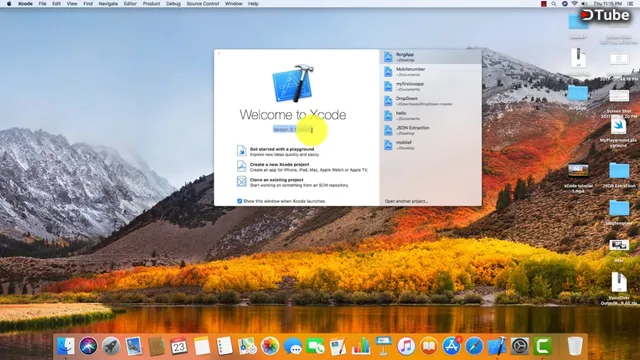Click the volume icon in the menu bar
The image size is (640, 360).
pyautogui.click(x=584, y=4)
